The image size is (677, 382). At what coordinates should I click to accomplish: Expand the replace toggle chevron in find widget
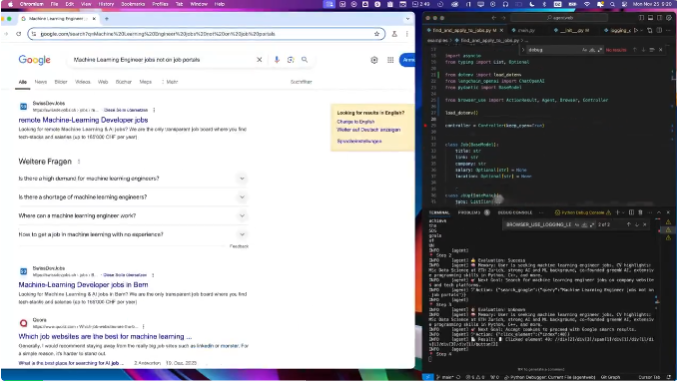(523, 50)
